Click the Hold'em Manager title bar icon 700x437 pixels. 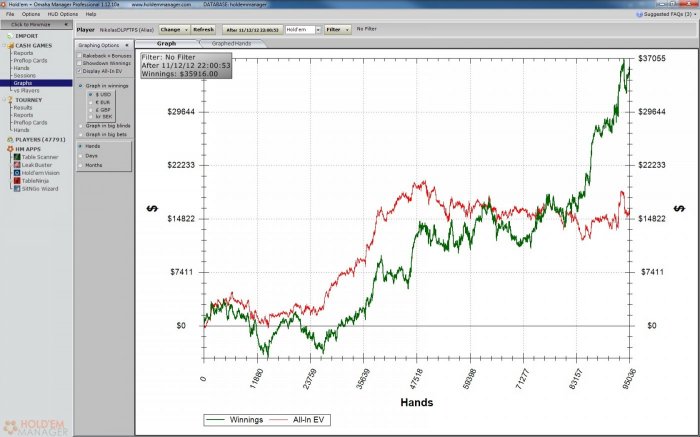pyautogui.click(x=4, y=4)
